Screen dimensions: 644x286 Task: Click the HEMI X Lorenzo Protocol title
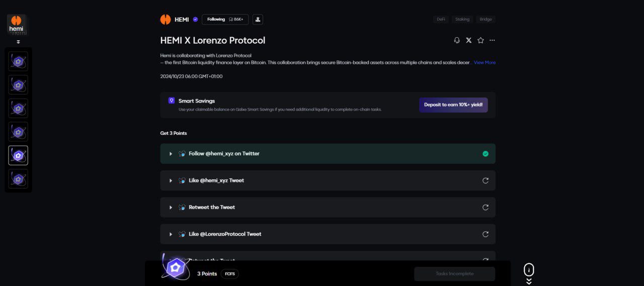pyautogui.click(x=213, y=40)
